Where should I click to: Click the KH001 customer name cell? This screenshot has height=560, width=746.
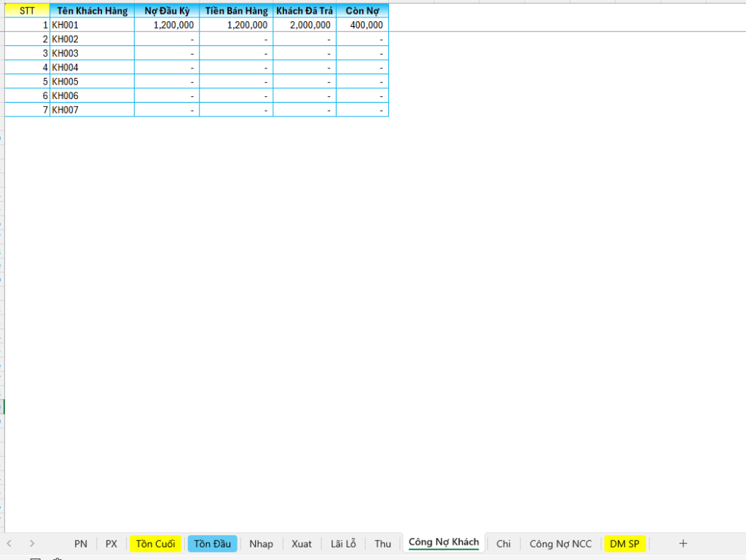[x=93, y=25]
